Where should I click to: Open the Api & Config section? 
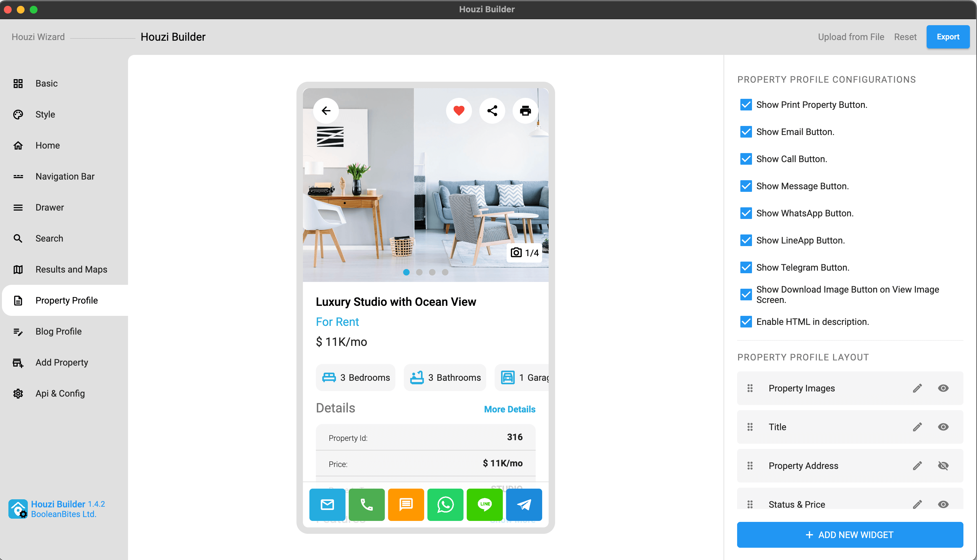pos(60,393)
